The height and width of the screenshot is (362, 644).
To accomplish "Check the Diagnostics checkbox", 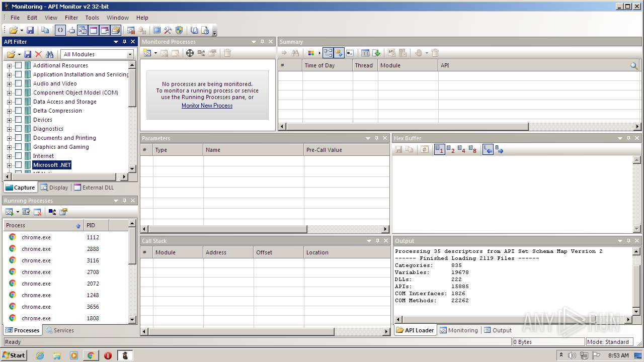I will coord(19,129).
